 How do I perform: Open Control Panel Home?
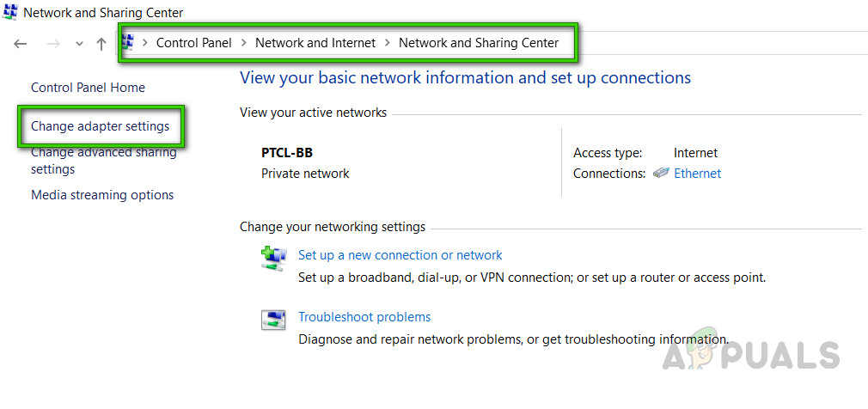click(x=88, y=88)
